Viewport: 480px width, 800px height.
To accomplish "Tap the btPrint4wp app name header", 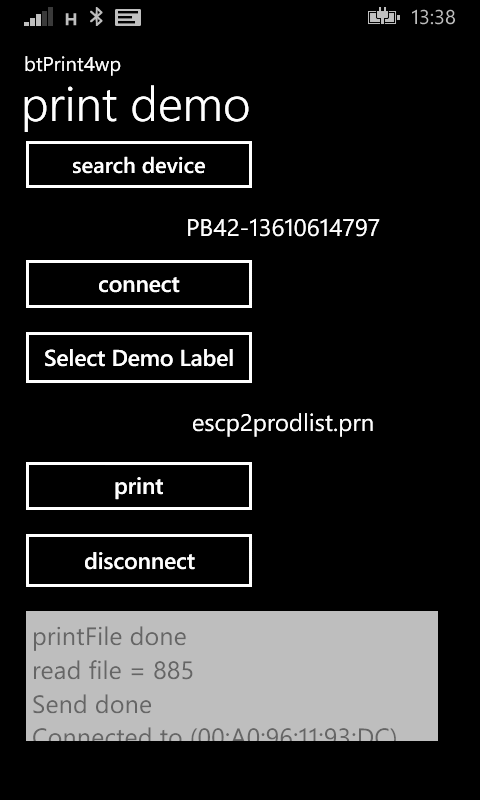I will (72, 65).
